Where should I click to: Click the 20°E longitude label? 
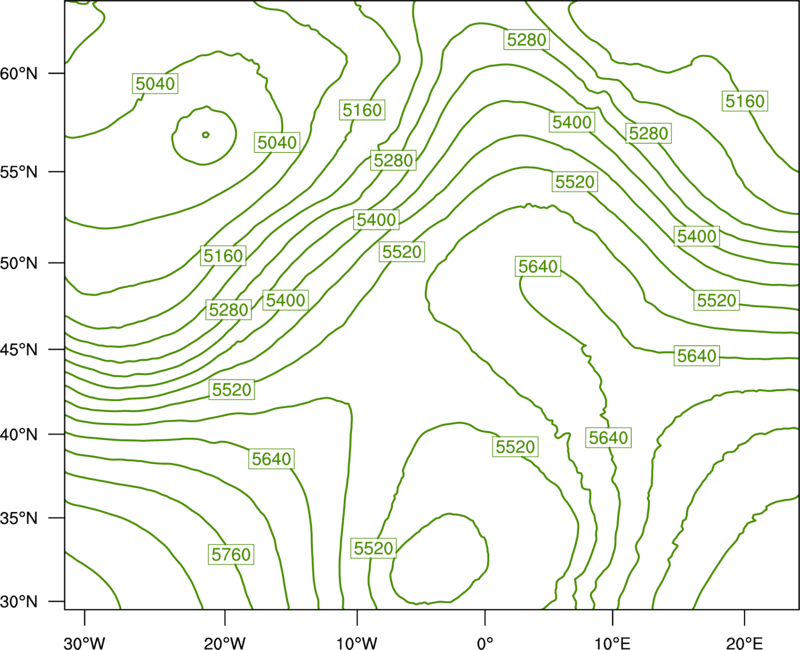click(745, 643)
